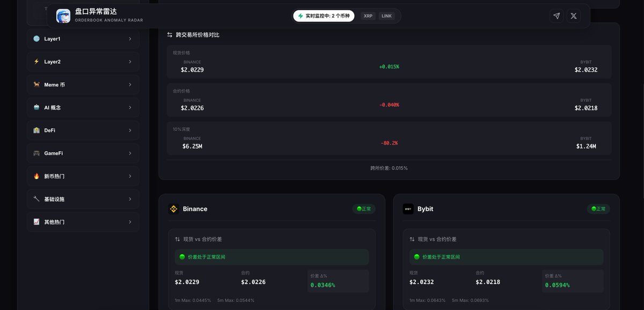644x310 pixels.
Task: Click Binance 1m Max: 0.0445% text
Action: pos(193,300)
